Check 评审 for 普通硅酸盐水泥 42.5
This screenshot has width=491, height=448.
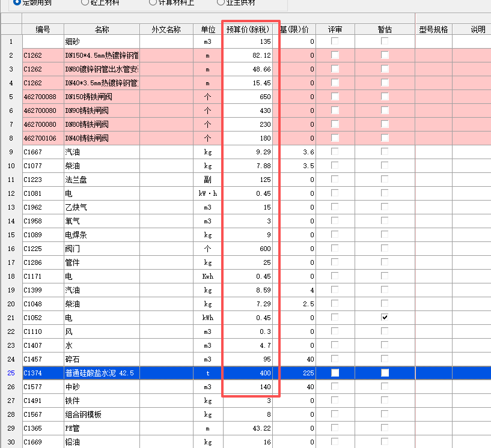coord(335,373)
